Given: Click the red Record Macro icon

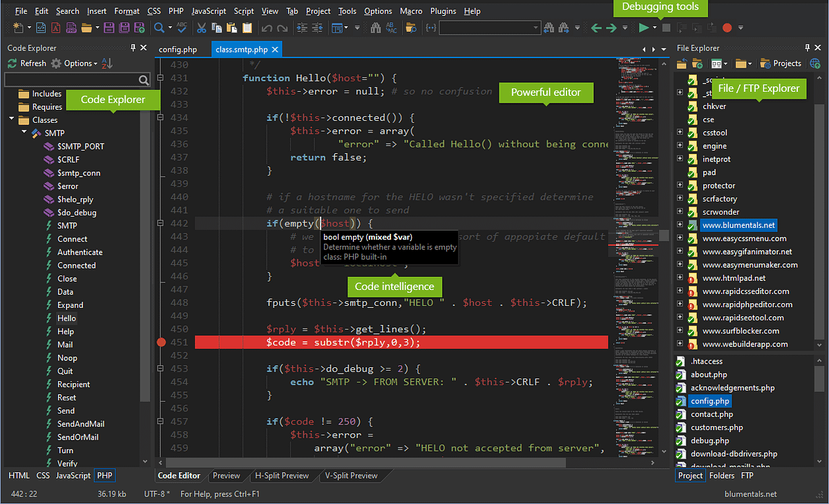Looking at the screenshot, I should pos(727,28).
